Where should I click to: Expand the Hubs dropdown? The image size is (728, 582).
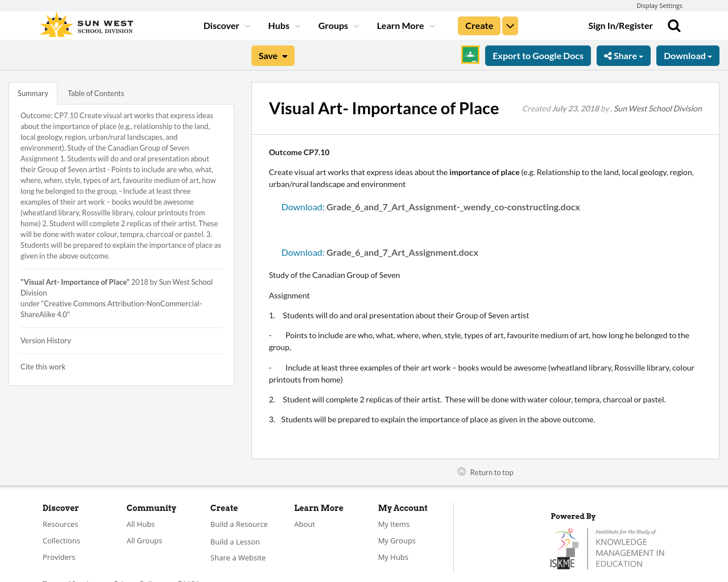pyautogui.click(x=283, y=25)
